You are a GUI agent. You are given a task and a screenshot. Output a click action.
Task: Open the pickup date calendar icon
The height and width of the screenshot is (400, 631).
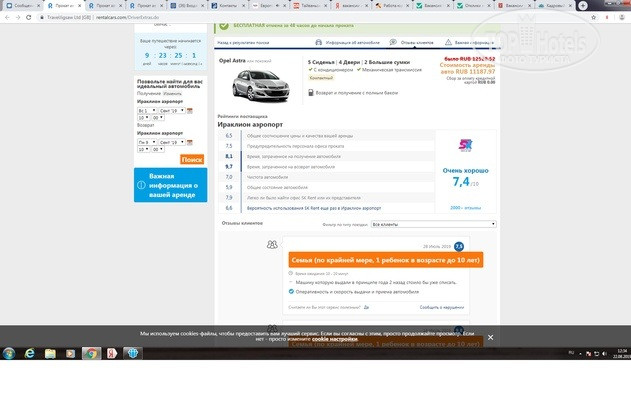coord(188,110)
